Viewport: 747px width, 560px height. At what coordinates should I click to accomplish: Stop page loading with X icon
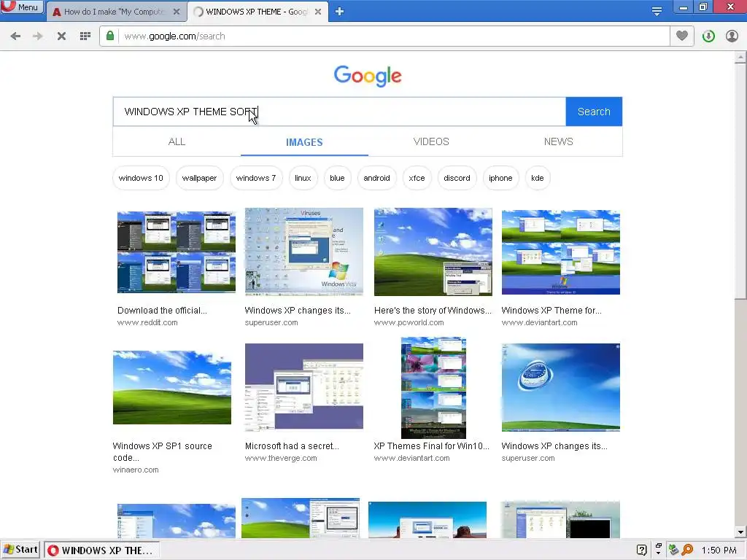(61, 36)
